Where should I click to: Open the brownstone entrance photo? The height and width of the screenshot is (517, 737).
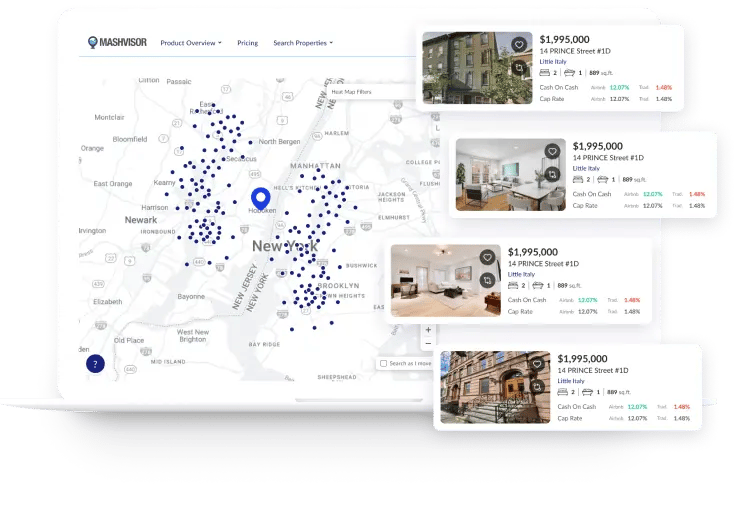pyautogui.click(x=495, y=387)
